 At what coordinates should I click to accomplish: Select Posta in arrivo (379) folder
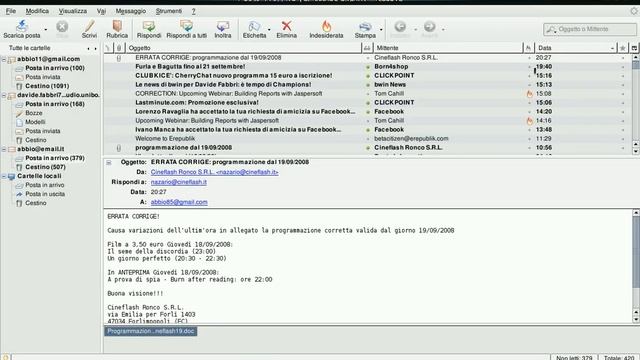coord(55,158)
